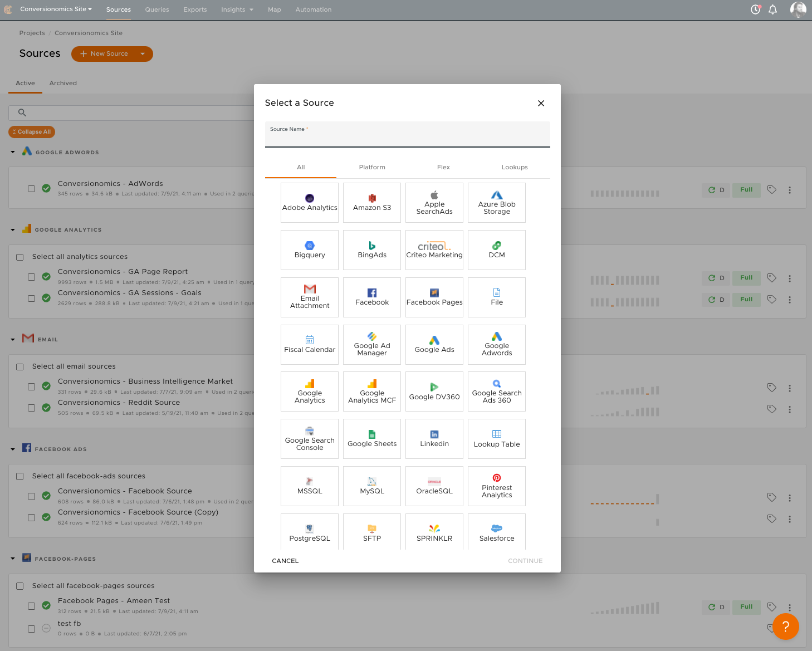The height and width of the screenshot is (651, 812).
Task: Select Facebook Pages from source list
Action: point(434,297)
